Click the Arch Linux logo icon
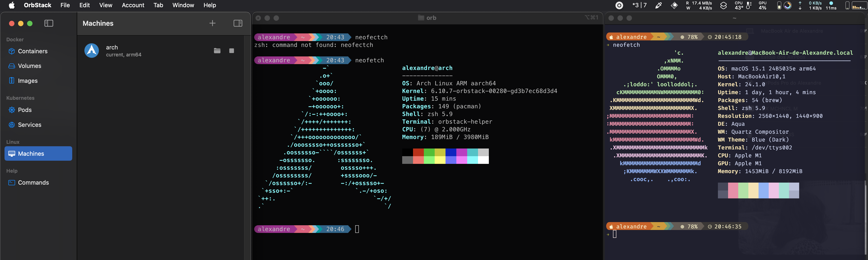 click(x=92, y=51)
